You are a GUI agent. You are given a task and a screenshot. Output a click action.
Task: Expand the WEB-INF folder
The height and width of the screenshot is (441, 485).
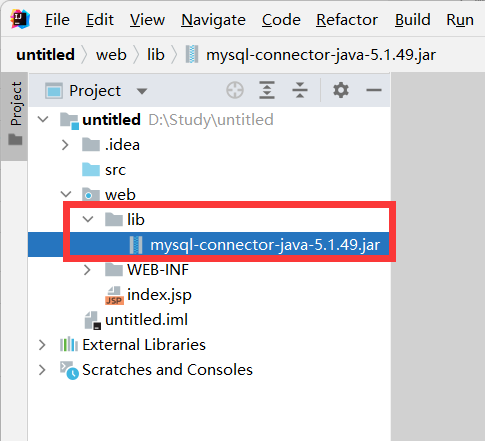coord(87,270)
